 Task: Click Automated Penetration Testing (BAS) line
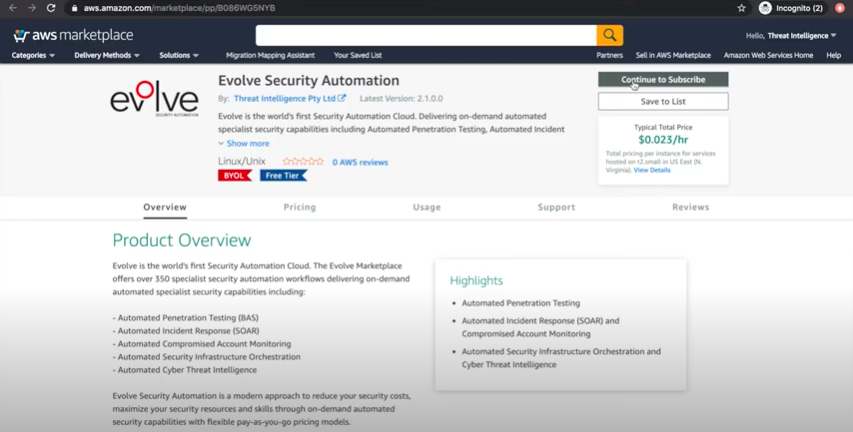point(186,318)
